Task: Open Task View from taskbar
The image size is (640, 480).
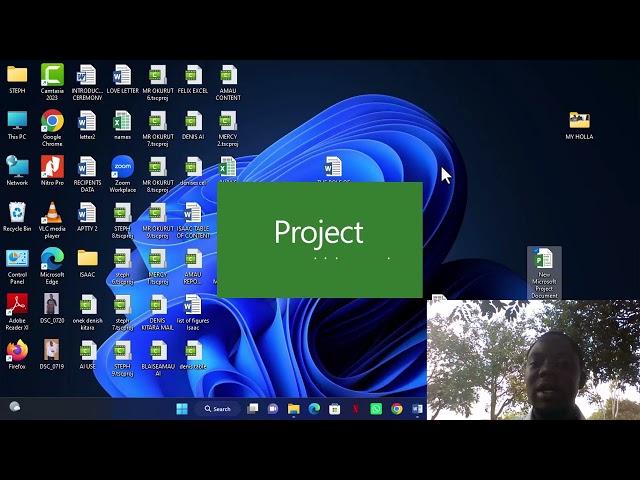Action: (253, 409)
